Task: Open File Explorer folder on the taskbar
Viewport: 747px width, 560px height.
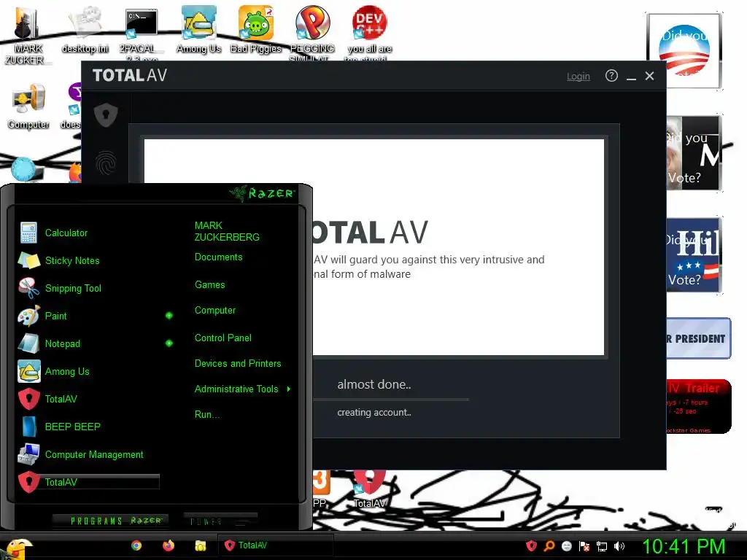Action: [x=201, y=545]
